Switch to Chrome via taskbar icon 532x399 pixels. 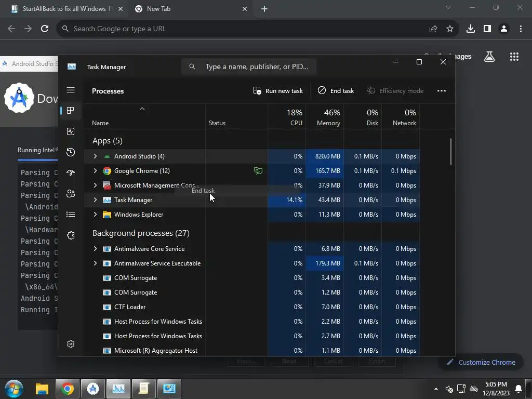point(67,389)
